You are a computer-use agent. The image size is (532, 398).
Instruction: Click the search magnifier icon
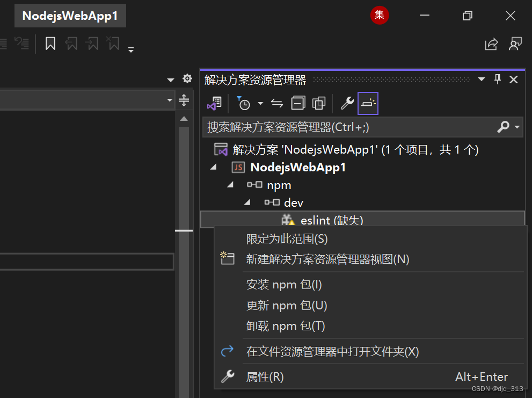[503, 127]
